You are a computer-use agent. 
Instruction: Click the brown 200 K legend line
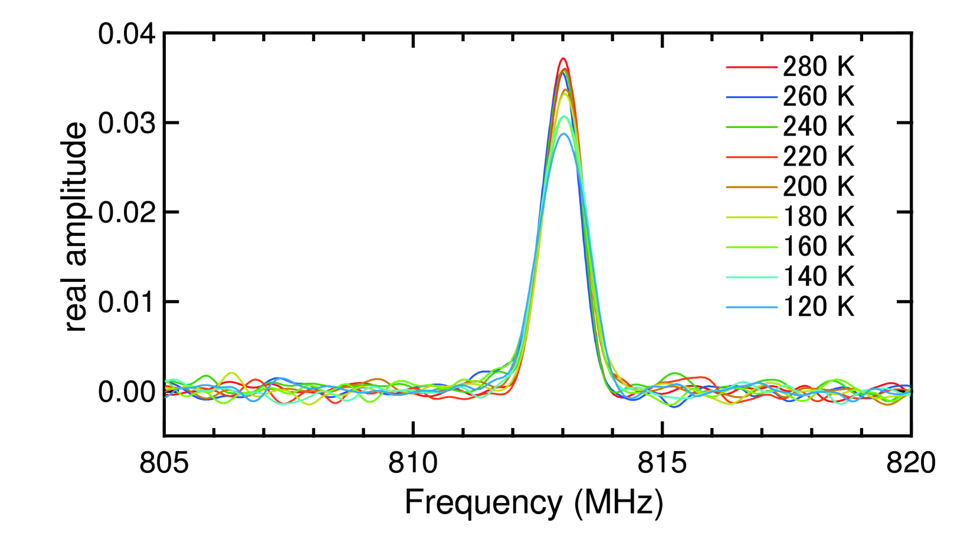pyautogui.click(x=751, y=187)
